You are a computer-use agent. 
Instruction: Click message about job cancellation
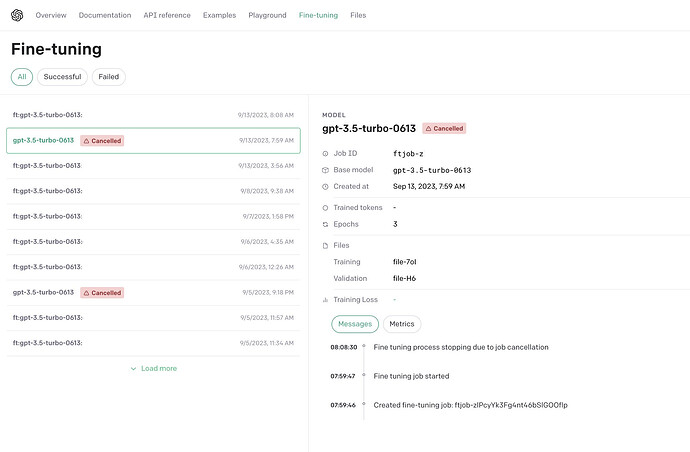click(461, 347)
